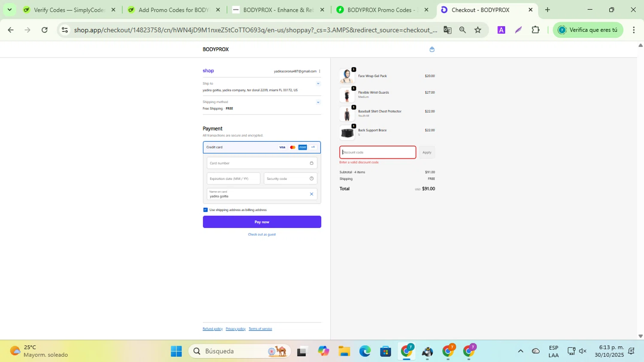Open the Privacy policy link

[x=236, y=329]
